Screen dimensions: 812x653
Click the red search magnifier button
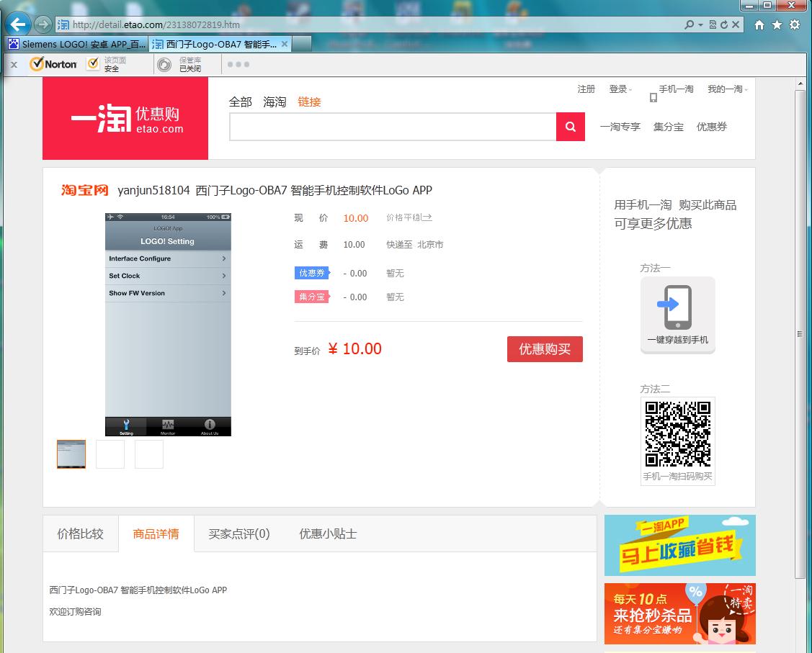click(570, 127)
